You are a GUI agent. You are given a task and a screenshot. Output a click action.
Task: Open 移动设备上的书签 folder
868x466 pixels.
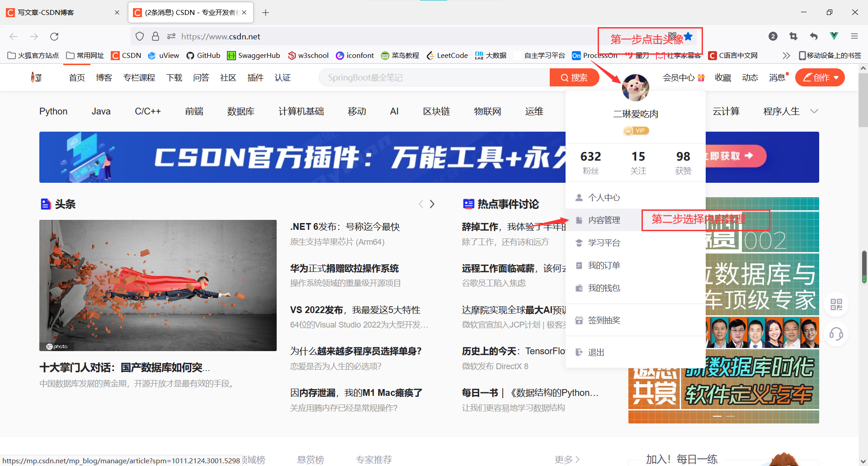click(830, 55)
